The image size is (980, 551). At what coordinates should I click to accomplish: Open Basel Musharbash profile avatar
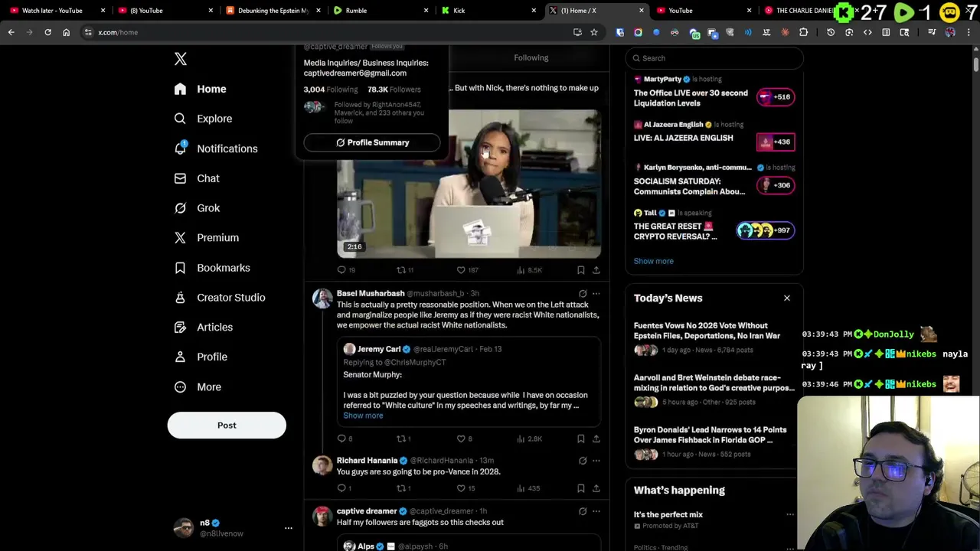point(322,298)
